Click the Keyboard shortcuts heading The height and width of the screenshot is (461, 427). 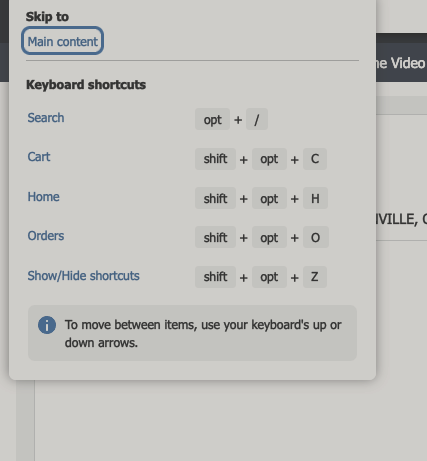click(86, 85)
